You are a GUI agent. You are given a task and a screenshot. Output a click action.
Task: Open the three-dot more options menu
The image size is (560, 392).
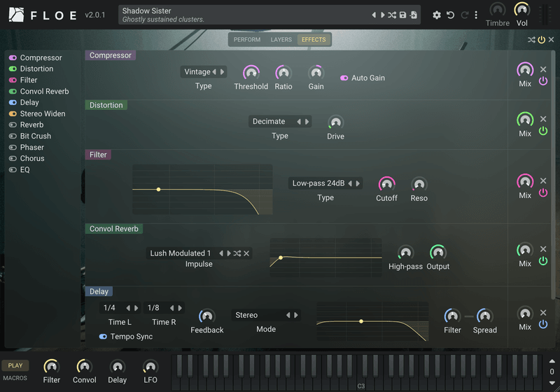click(x=476, y=15)
